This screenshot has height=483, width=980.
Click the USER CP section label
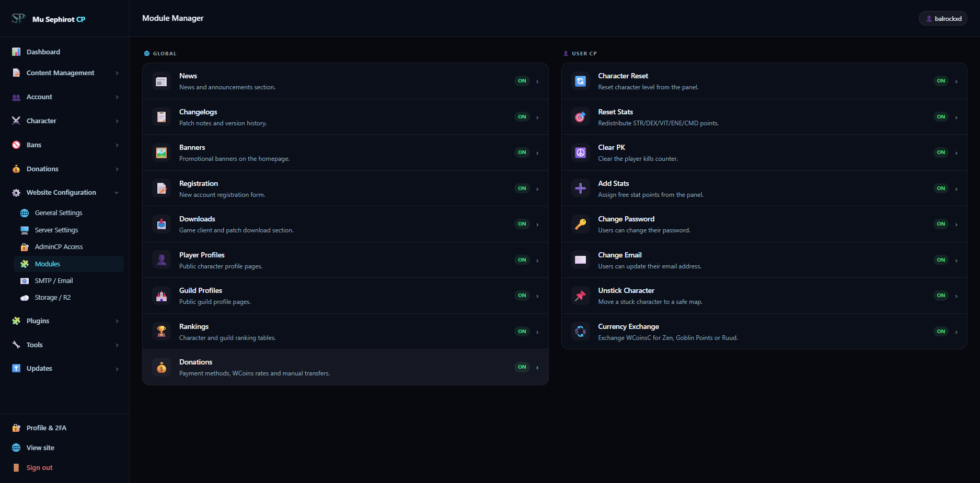[x=584, y=54]
